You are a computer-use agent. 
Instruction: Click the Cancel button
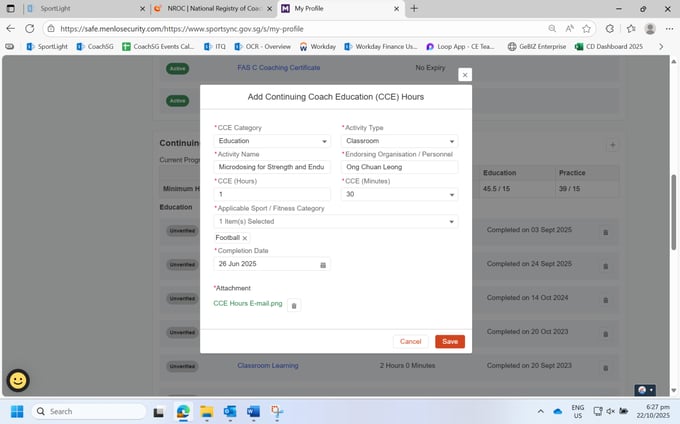pos(410,341)
